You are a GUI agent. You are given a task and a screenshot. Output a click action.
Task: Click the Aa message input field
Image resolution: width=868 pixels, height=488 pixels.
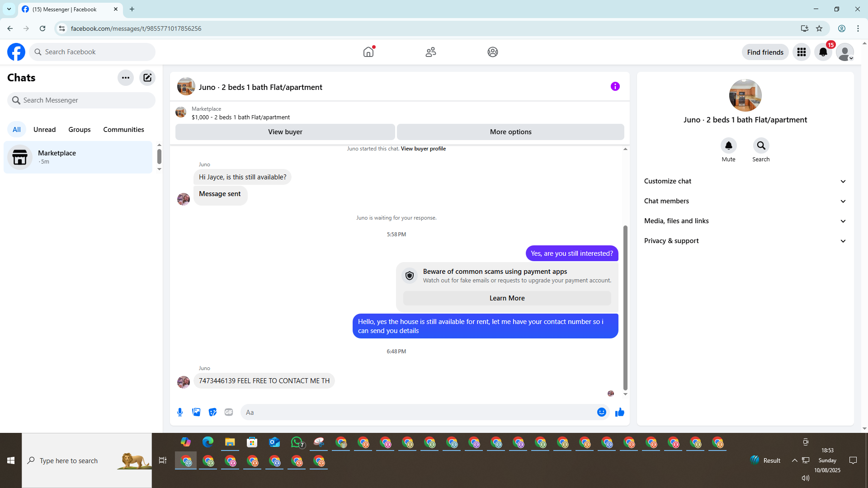416,412
